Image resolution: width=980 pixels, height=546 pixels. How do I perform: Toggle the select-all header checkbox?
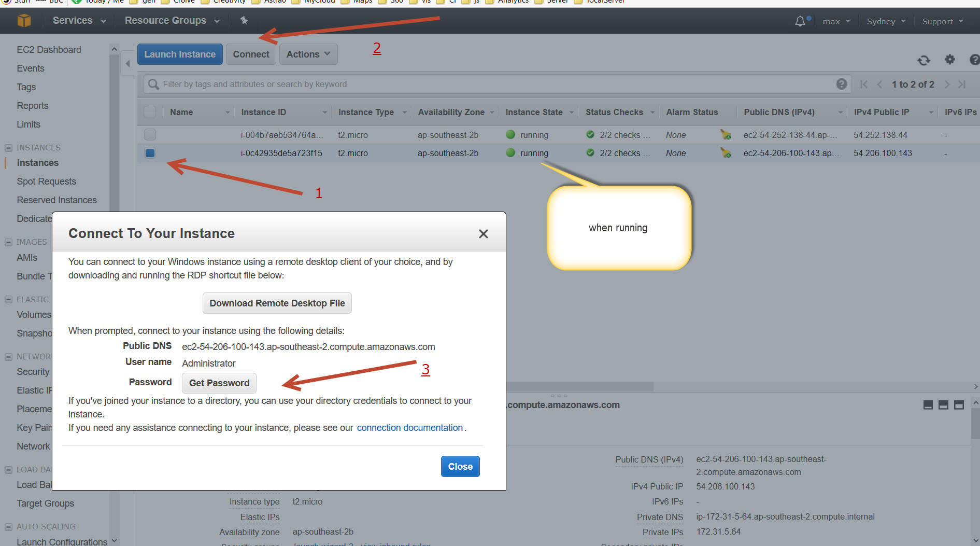pos(150,112)
